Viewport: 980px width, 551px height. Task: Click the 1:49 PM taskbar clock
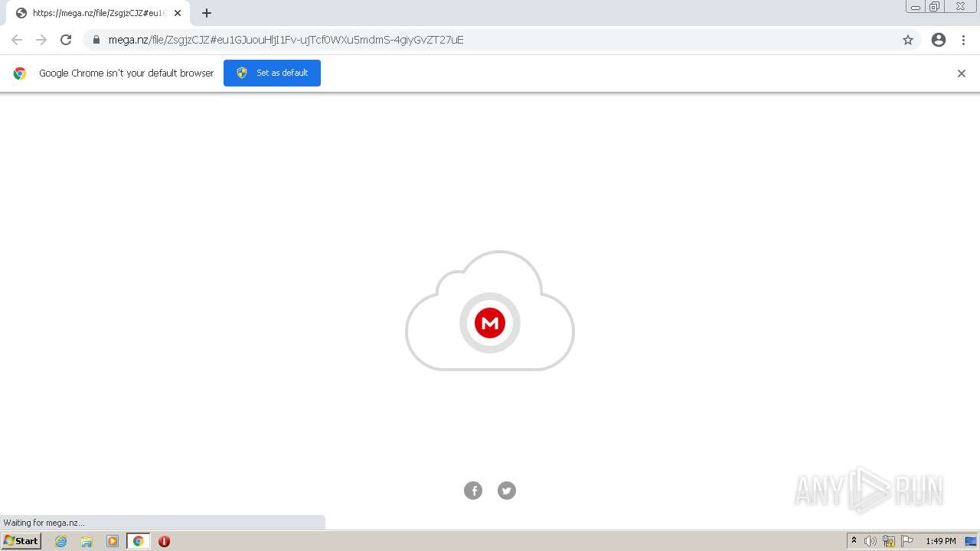coord(941,541)
